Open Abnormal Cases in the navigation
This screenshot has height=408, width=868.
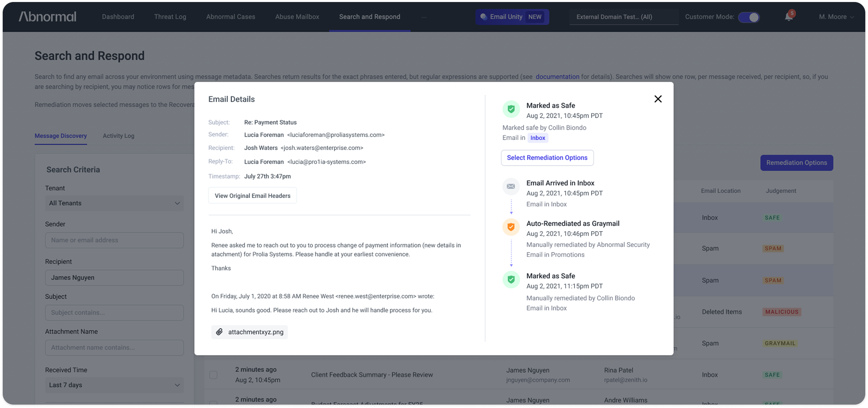coord(231,17)
